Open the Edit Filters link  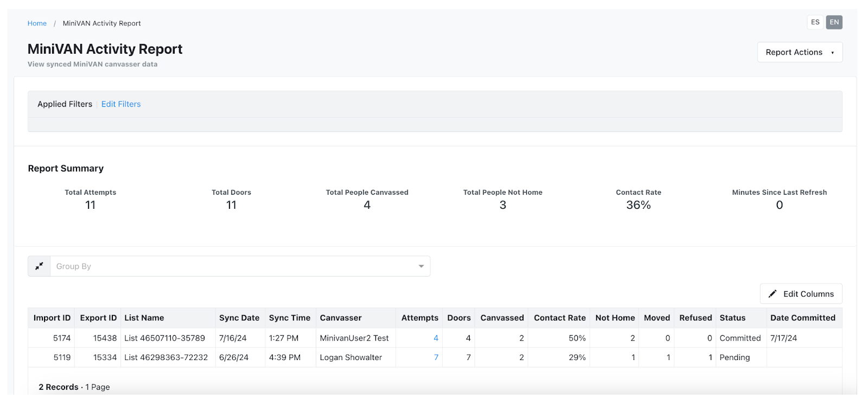tap(121, 104)
